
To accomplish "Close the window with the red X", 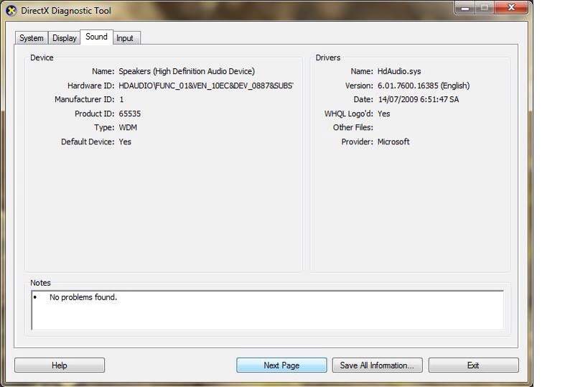I will click(512, 7).
